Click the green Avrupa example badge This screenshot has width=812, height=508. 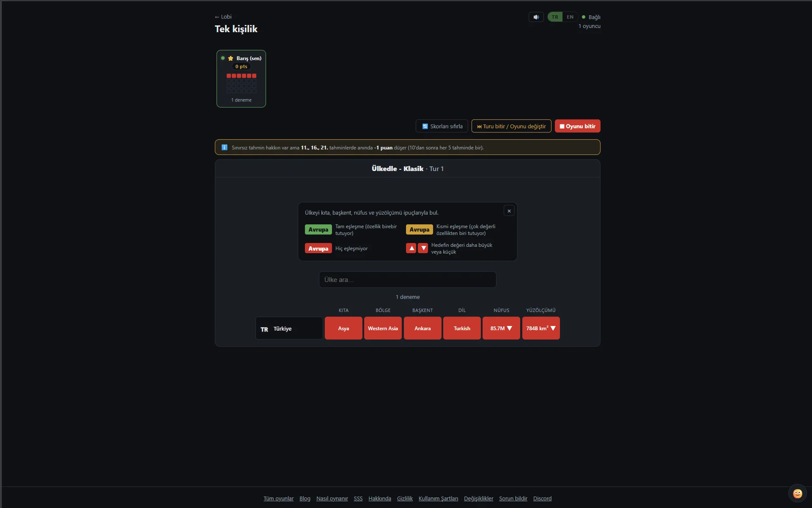318,229
